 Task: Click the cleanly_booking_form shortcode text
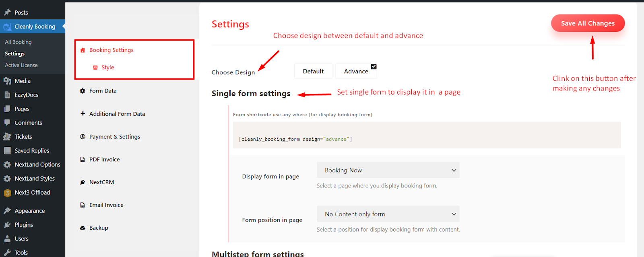point(295,139)
